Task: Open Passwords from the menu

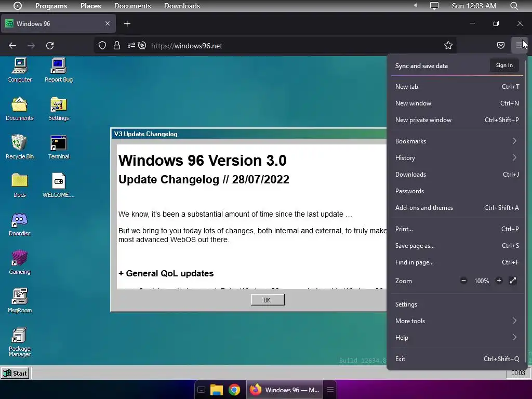Action: tap(457, 191)
